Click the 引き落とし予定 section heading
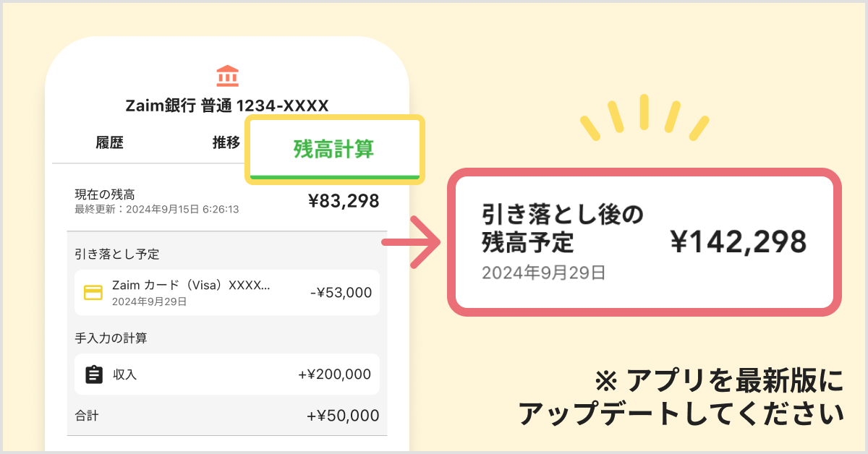The image size is (868, 454). (117, 254)
